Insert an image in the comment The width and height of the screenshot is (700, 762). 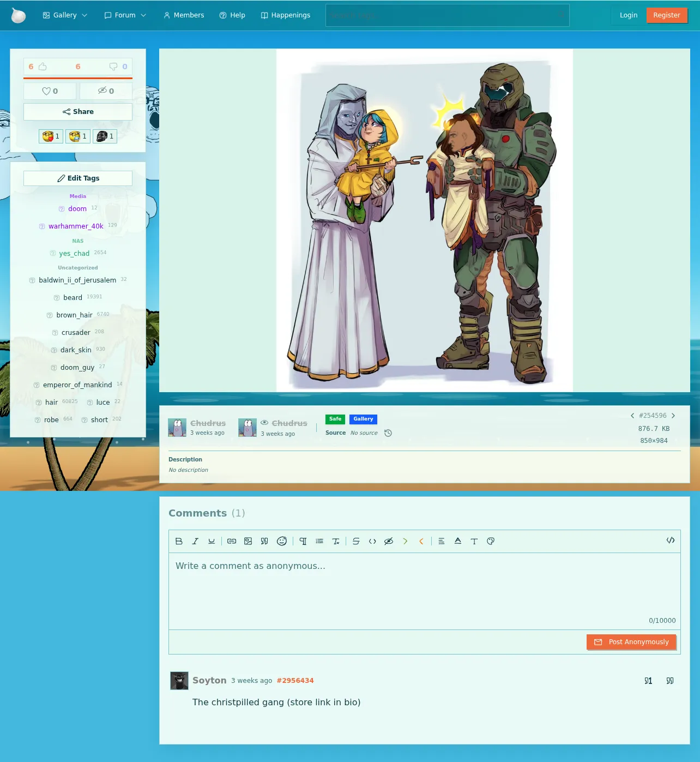(248, 541)
